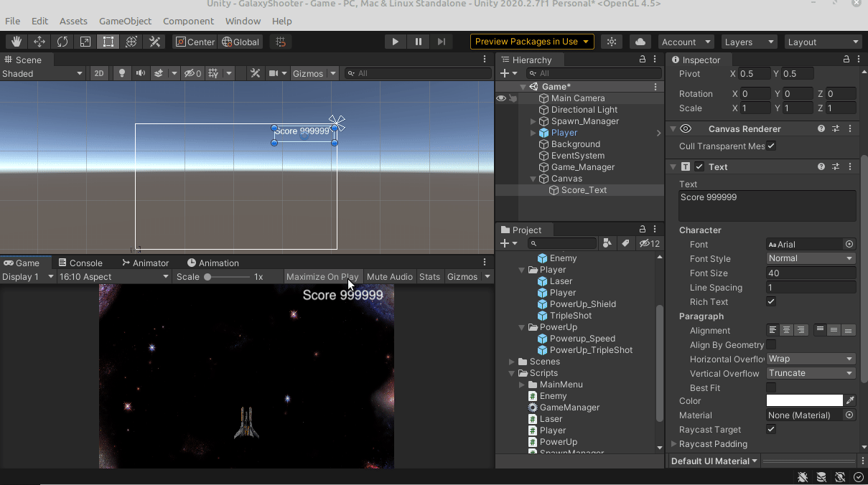The image size is (868, 485).
Task: Open Font object picker circle
Action: (849, 245)
